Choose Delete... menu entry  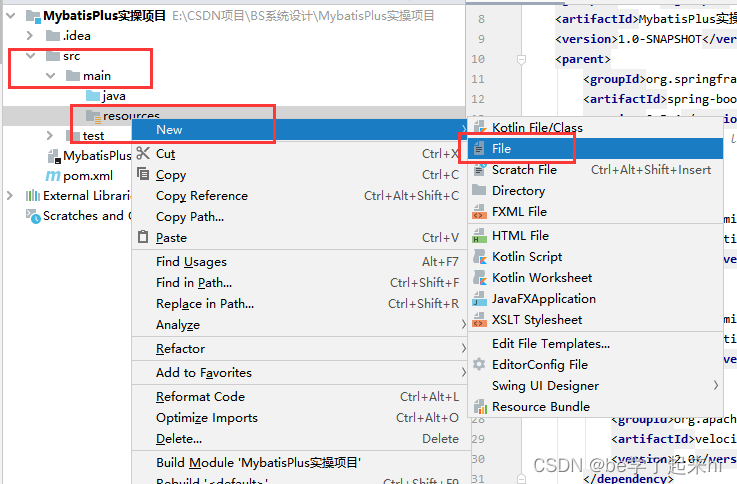click(299, 439)
